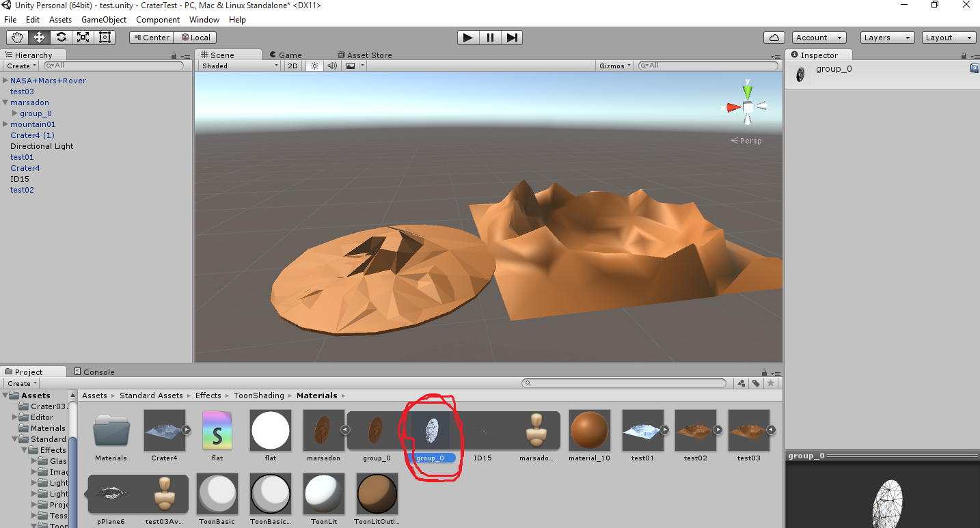Lock the Hierarchy panel
This screenshot has width=980, height=528.
point(174,57)
